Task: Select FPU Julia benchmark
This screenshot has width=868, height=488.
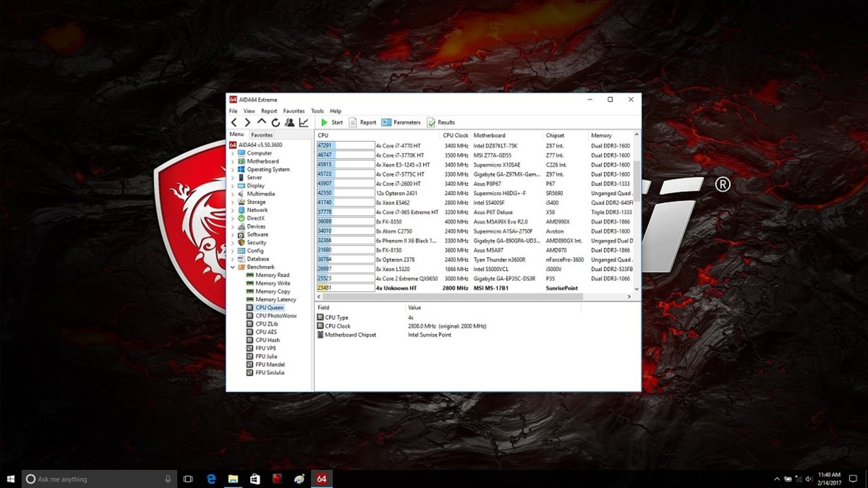Action: tap(266, 357)
